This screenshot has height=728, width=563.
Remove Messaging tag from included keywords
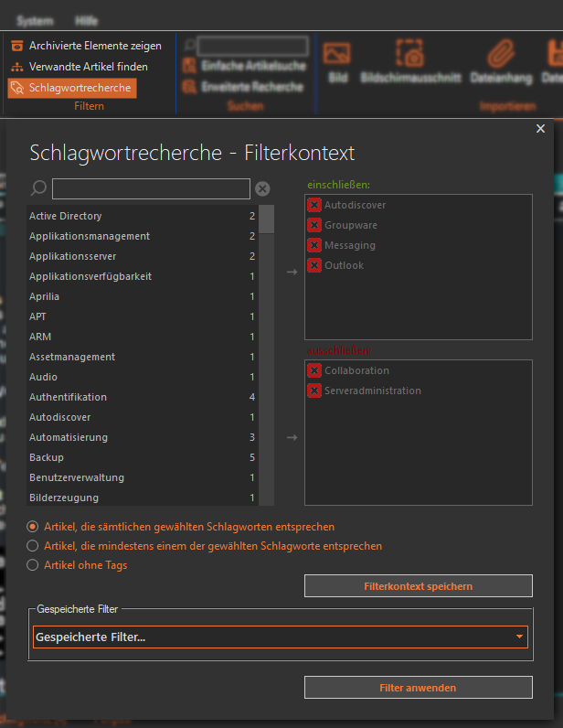[x=314, y=245]
